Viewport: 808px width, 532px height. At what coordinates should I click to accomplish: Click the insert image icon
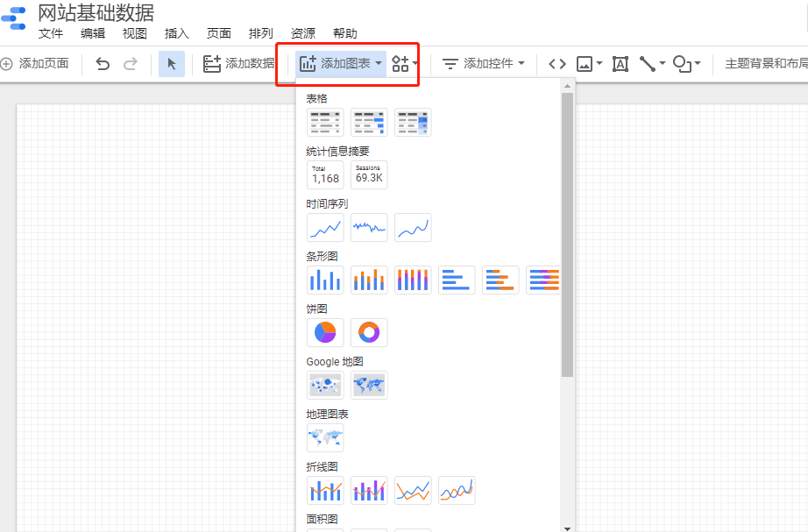[585, 64]
